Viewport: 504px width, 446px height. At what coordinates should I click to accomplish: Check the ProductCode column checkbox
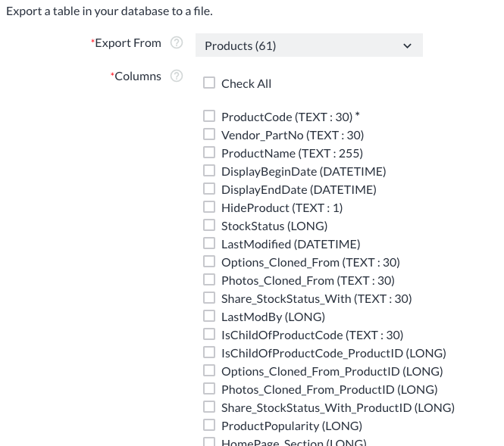pos(209,116)
